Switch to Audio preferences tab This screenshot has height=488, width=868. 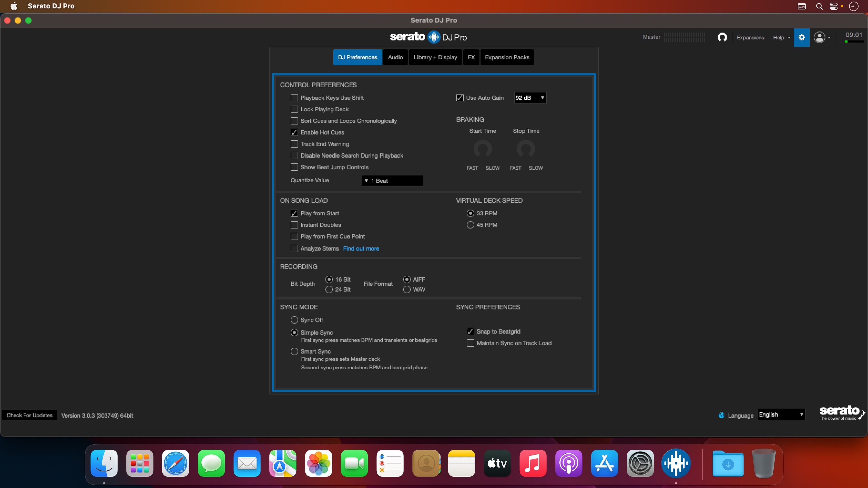point(395,57)
